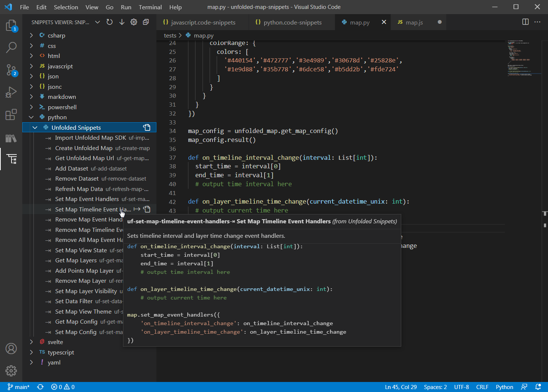Open Run and Debug view
The width and height of the screenshot is (548, 392).
click(x=11, y=92)
